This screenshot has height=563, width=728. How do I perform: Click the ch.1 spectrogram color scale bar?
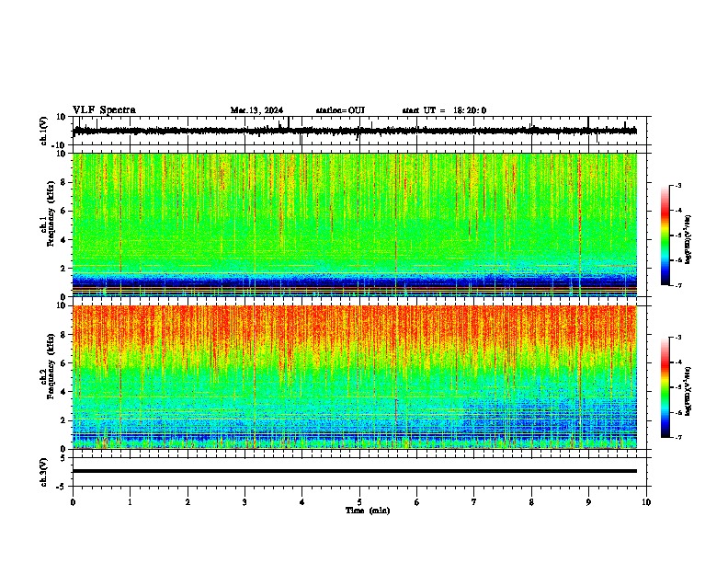(665, 236)
